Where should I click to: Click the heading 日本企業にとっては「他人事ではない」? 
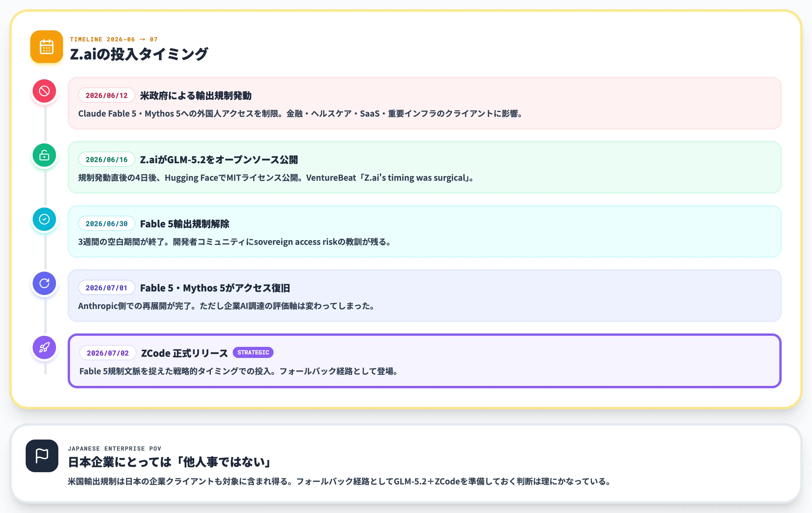tap(169, 462)
